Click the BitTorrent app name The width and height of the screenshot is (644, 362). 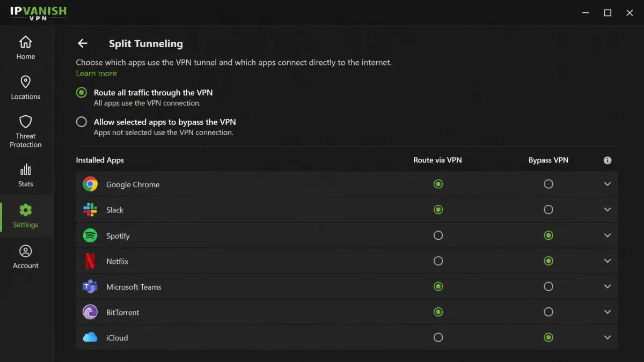123,313
